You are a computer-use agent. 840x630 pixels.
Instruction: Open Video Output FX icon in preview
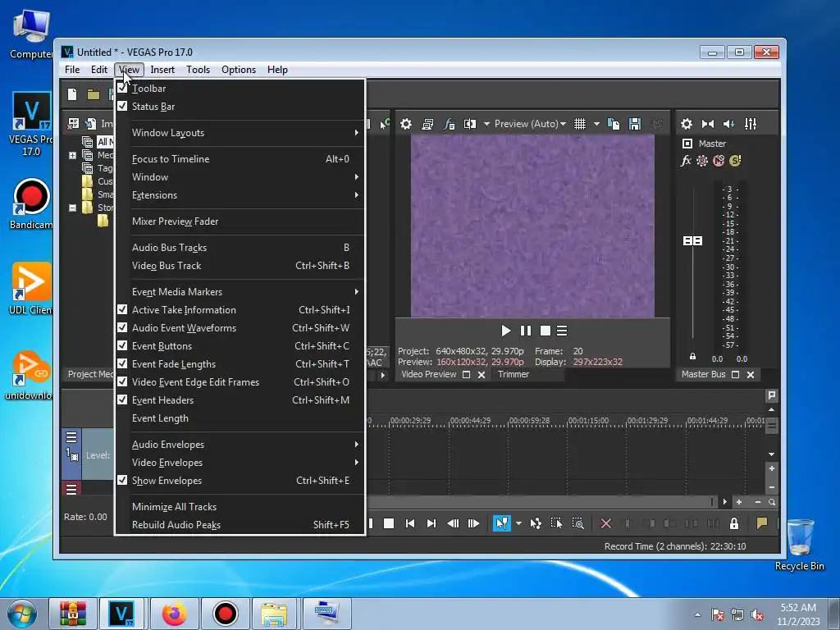[x=449, y=125]
